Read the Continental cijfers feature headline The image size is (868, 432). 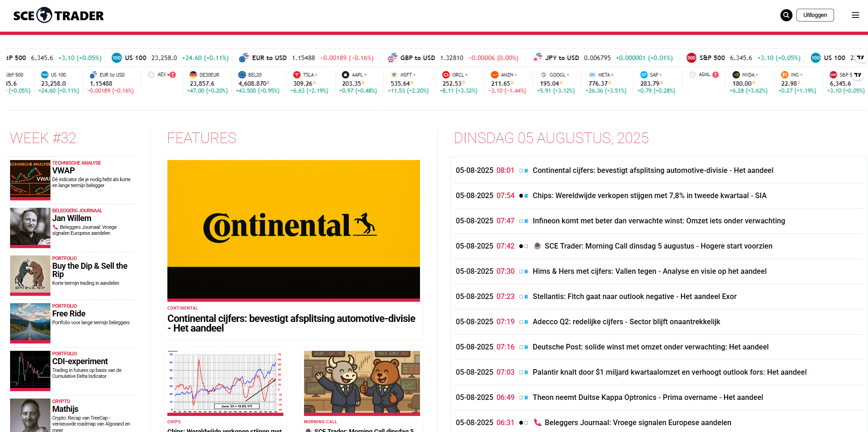coord(291,323)
